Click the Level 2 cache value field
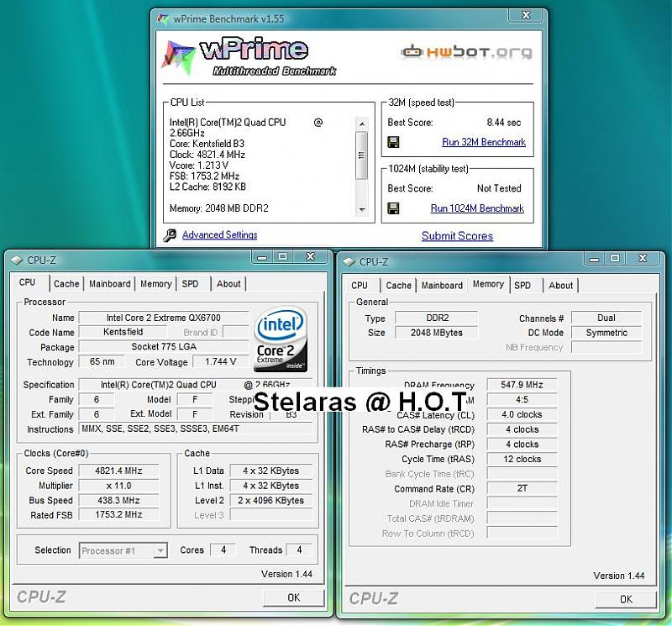 pos(270,500)
